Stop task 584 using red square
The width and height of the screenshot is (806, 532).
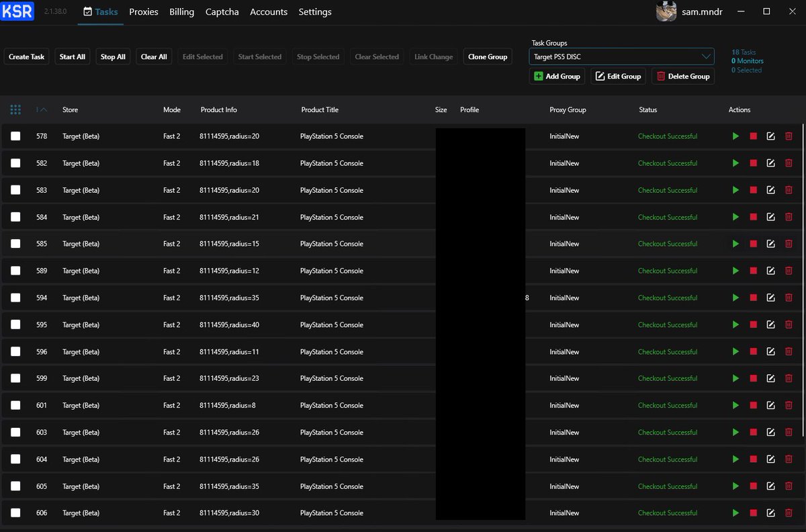pyautogui.click(x=754, y=217)
